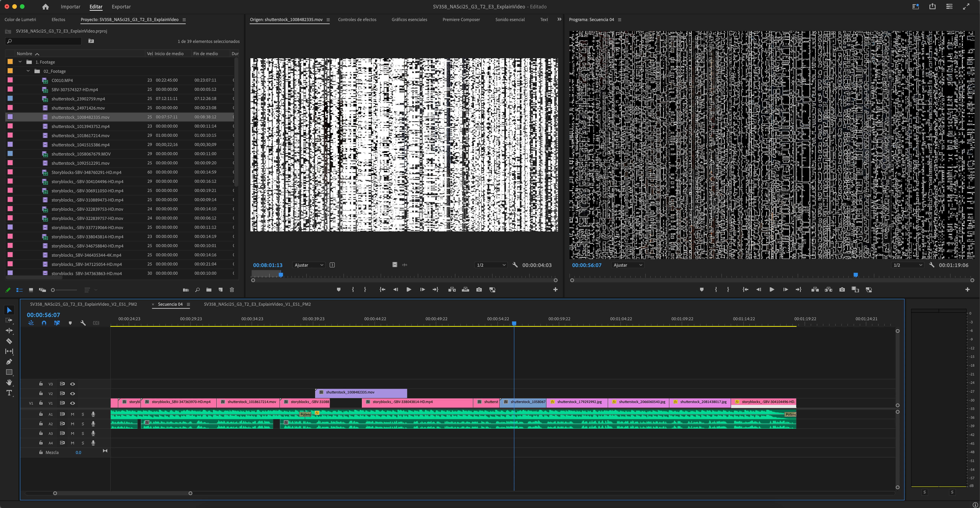Click Export Frame camera icon in Program monitor
980x508 pixels.
tap(842, 290)
